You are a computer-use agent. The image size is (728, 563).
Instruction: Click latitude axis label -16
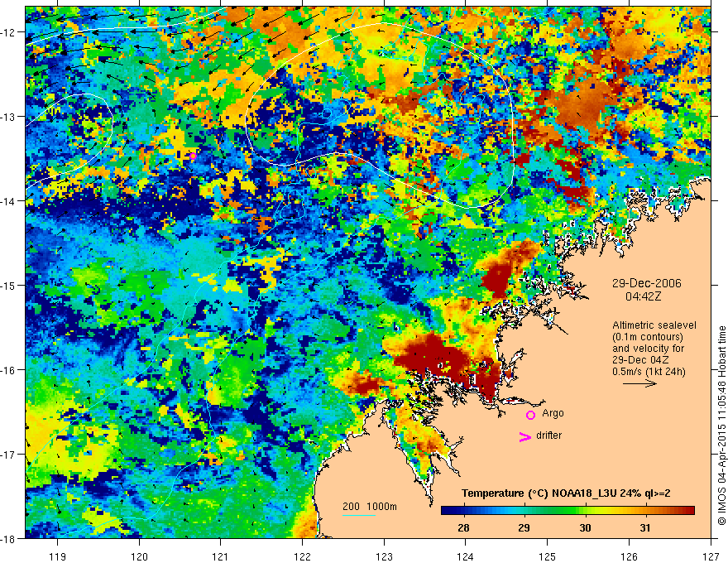pyautogui.click(x=9, y=370)
